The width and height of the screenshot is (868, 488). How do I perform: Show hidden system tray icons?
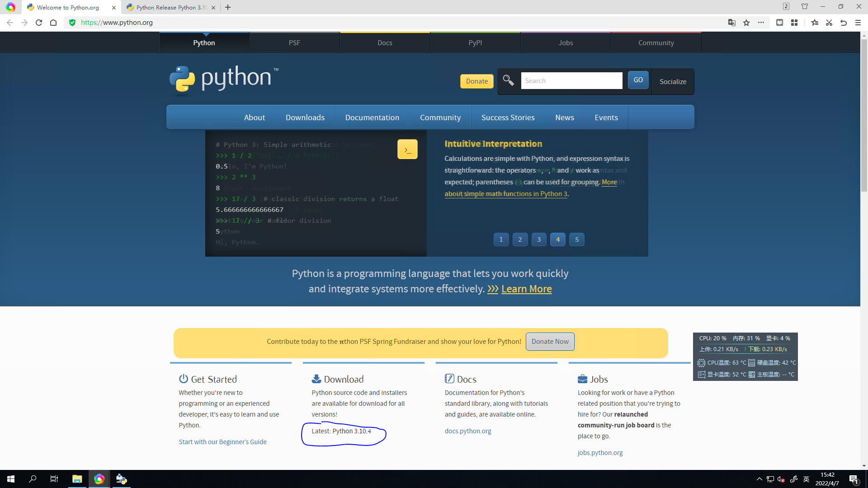(759, 479)
